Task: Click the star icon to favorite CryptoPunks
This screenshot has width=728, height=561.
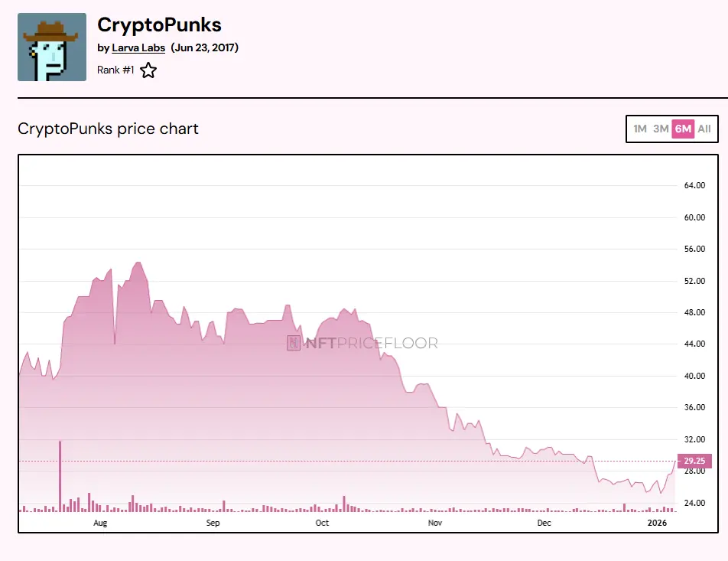Action: pyautogui.click(x=148, y=70)
